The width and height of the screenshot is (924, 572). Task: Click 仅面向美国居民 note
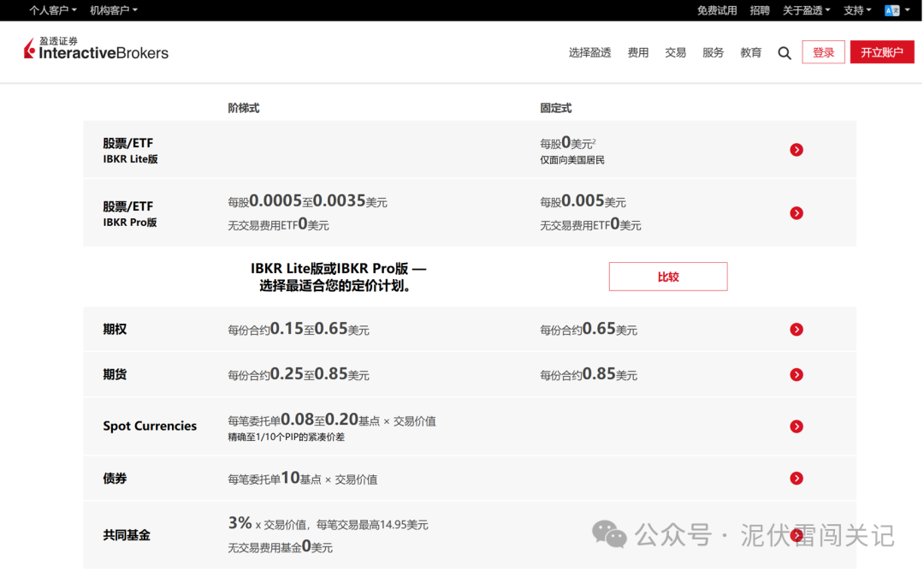click(x=572, y=160)
